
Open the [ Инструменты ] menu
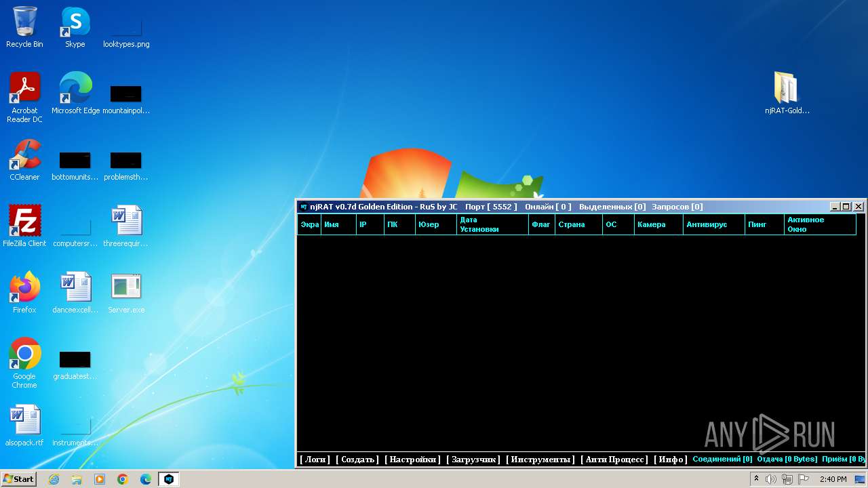(540, 460)
